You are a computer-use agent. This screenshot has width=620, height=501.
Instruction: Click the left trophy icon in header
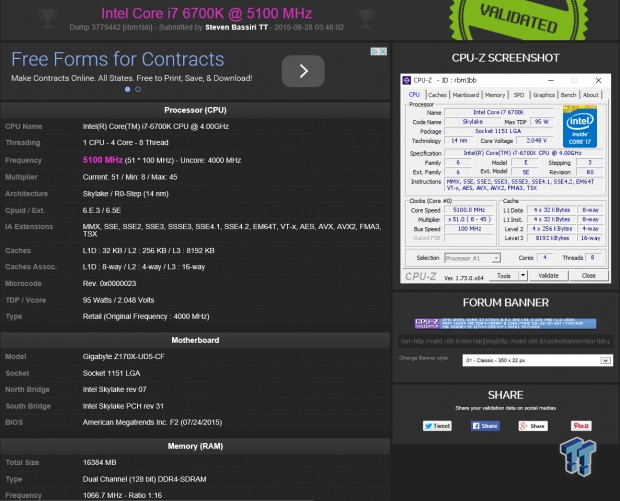click(x=47, y=18)
